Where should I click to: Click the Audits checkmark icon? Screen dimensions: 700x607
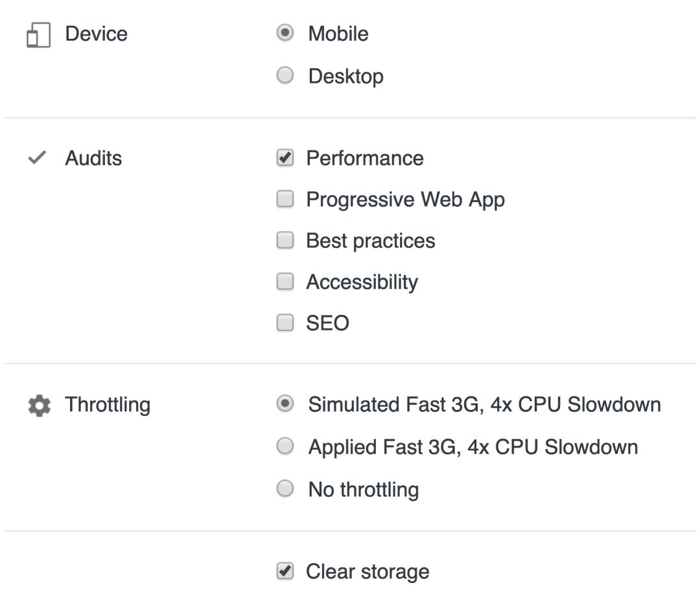[38, 158]
